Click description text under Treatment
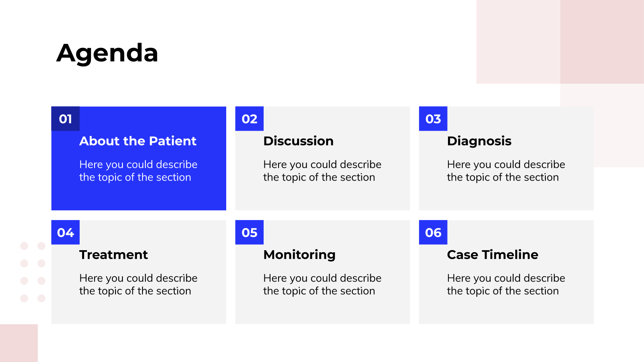644x362 pixels. 138,284
